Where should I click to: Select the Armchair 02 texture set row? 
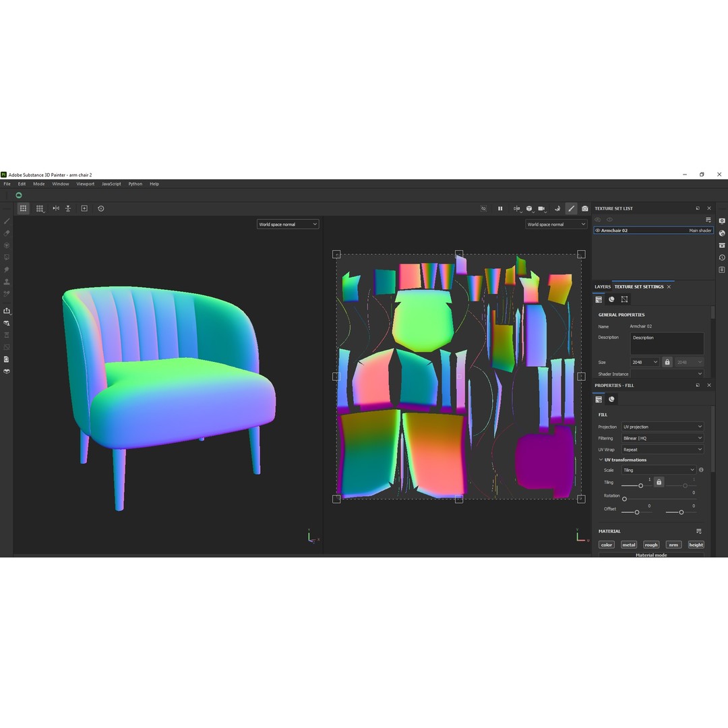coord(653,231)
